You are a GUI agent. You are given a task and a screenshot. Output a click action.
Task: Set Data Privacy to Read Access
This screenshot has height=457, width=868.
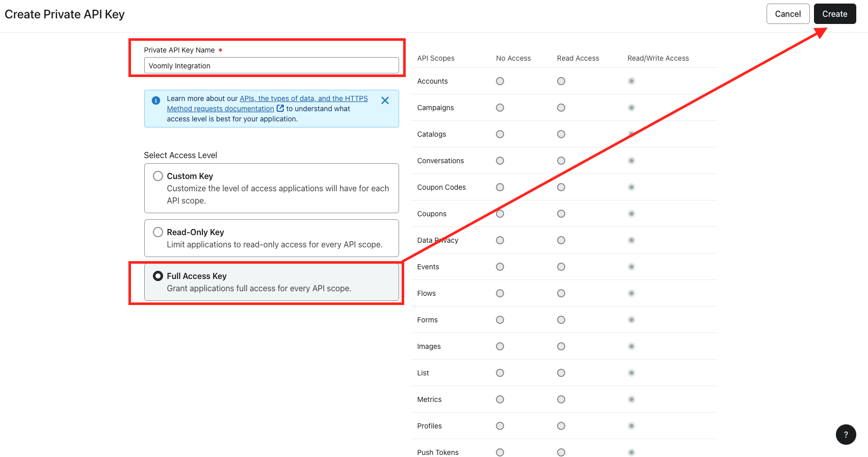tap(561, 240)
